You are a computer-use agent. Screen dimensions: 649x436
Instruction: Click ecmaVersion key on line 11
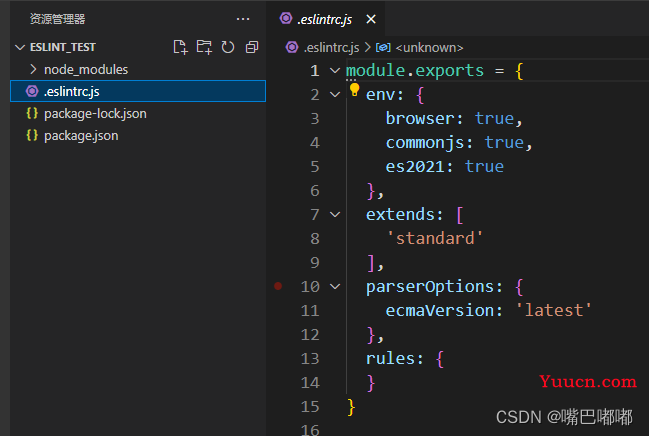pos(440,311)
